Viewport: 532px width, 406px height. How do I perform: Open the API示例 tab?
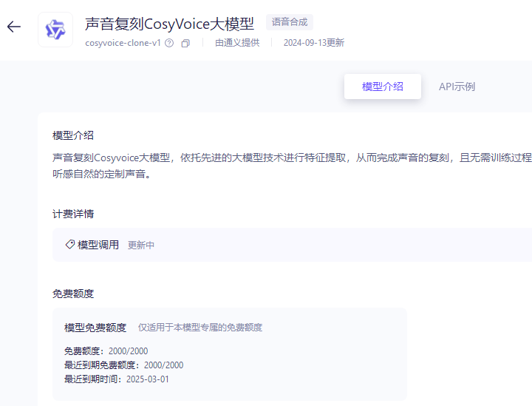point(457,87)
